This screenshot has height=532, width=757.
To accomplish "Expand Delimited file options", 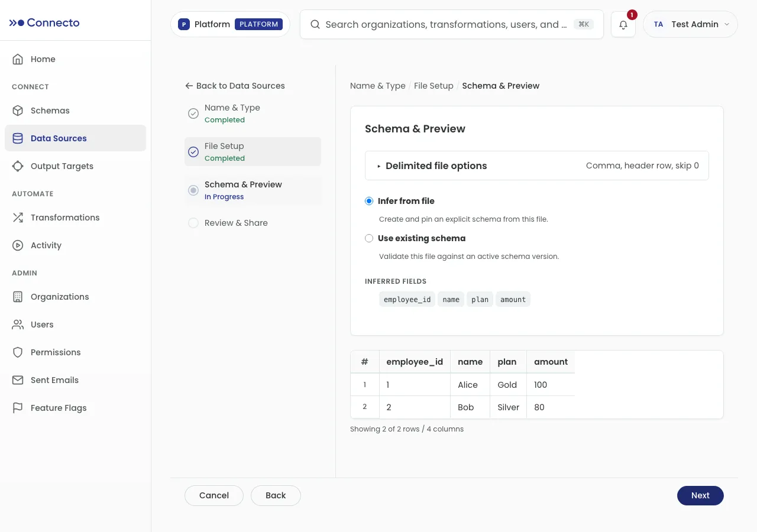I will pyautogui.click(x=537, y=166).
